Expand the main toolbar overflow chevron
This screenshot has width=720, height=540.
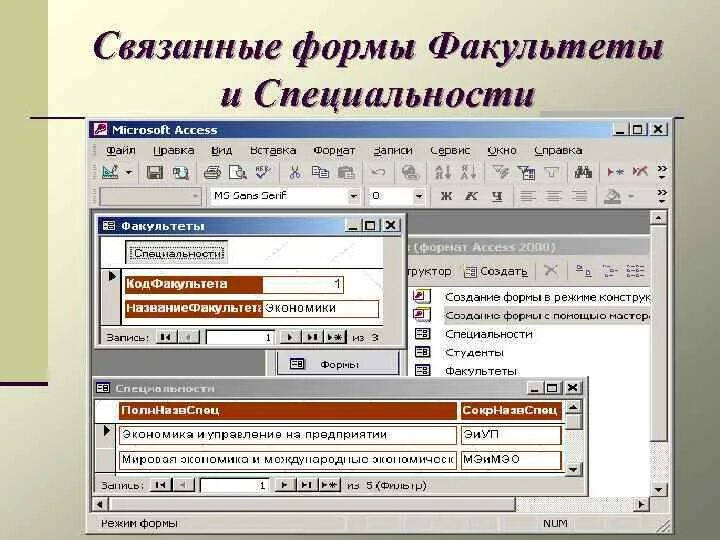pyautogui.click(x=662, y=172)
